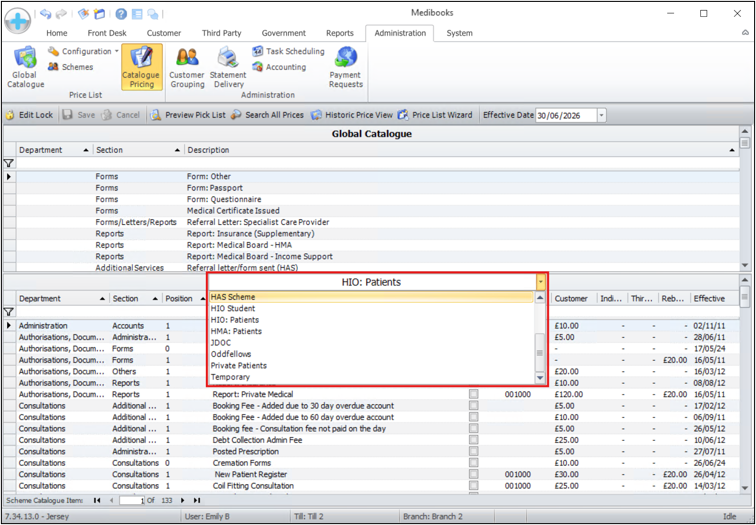Collapse the HIO: Patients scheme dropdown arrow
This screenshot has height=525, width=756.
click(x=541, y=282)
